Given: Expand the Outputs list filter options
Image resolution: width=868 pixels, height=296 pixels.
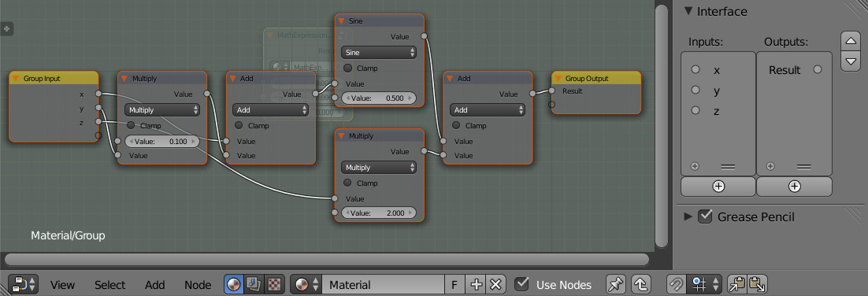Looking at the screenshot, I should (x=770, y=166).
